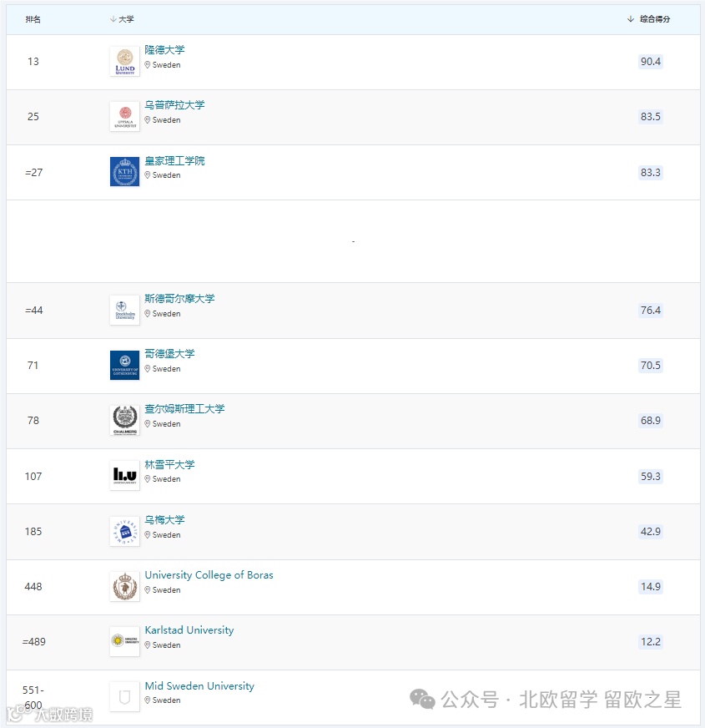Click the Lund University logo
Screen dimensions: 705x728
point(125,61)
